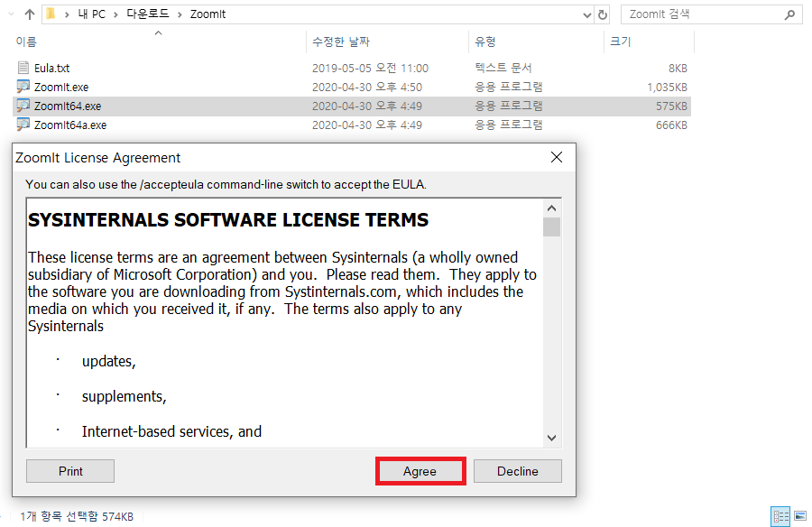Screen dimensions: 812x527
Task: Click the 2020-04-30 오후 4:50 date cell
Action: point(367,87)
